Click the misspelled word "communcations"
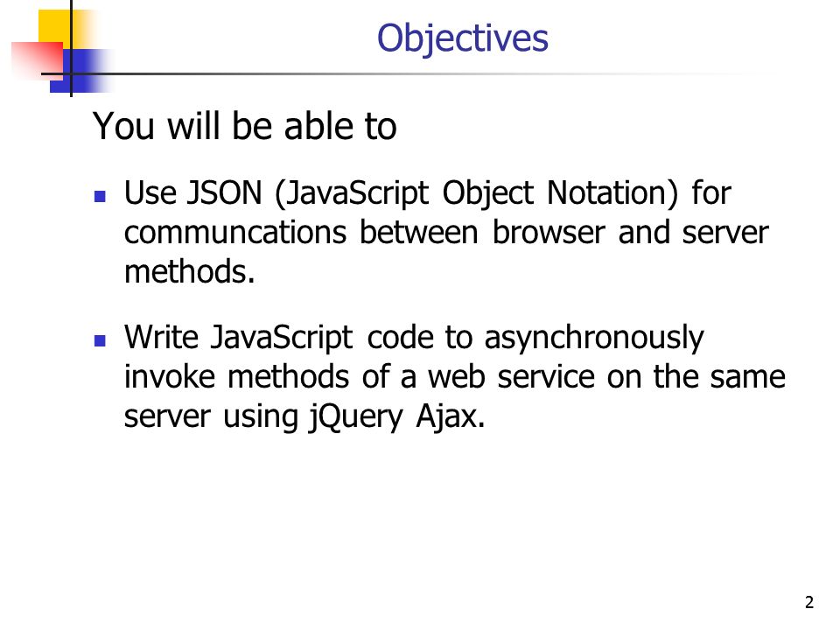Viewport: 840px width, 630px height. pyautogui.click(x=235, y=233)
